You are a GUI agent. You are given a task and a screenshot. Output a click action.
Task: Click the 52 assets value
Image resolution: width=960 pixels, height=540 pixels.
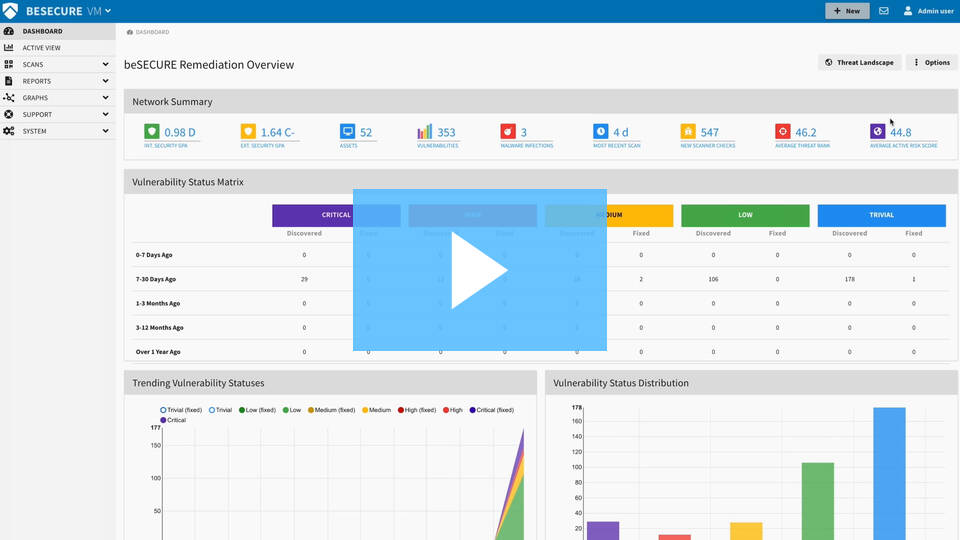366,132
